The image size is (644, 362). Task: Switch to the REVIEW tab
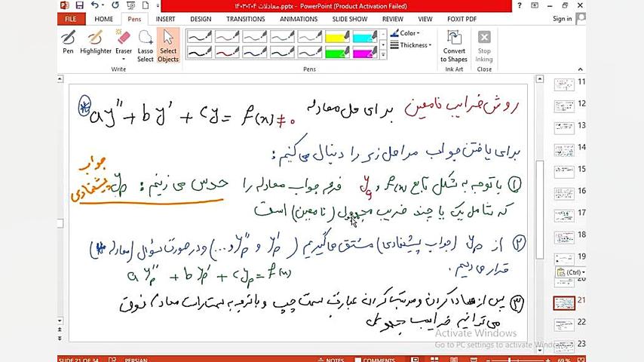tap(393, 19)
